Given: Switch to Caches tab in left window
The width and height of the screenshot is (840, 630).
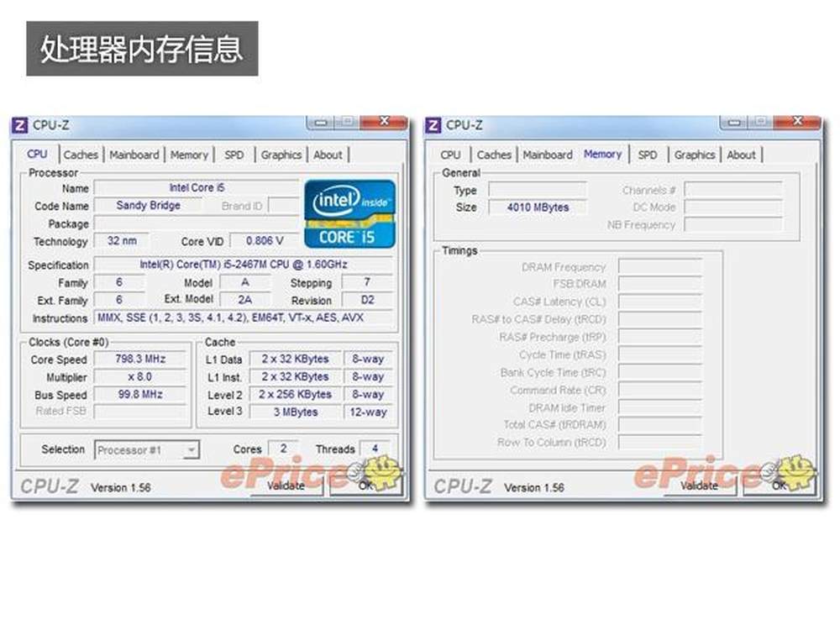Looking at the screenshot, I should point(81,155).
